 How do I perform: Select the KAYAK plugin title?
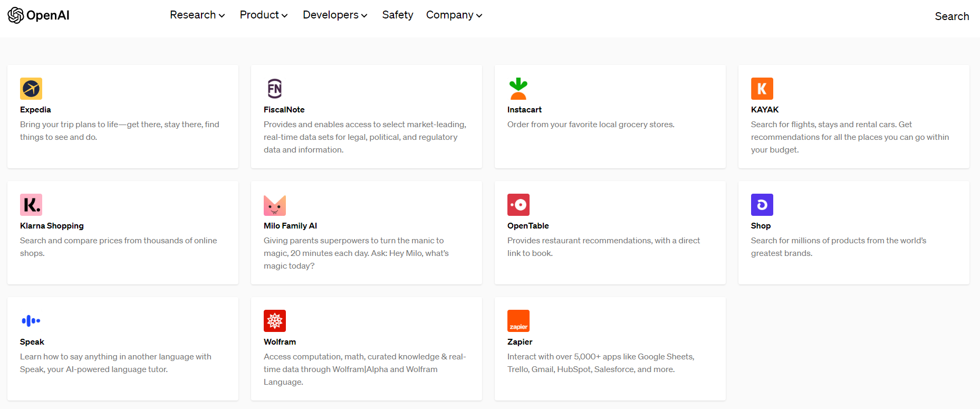click(765, 110)
